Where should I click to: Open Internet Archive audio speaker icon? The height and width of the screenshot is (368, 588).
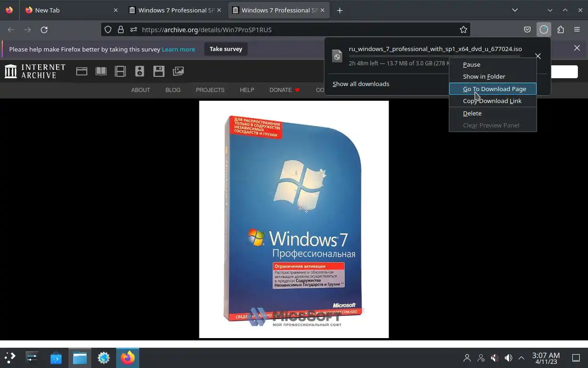pyautogui.click(x=140, y=71)
